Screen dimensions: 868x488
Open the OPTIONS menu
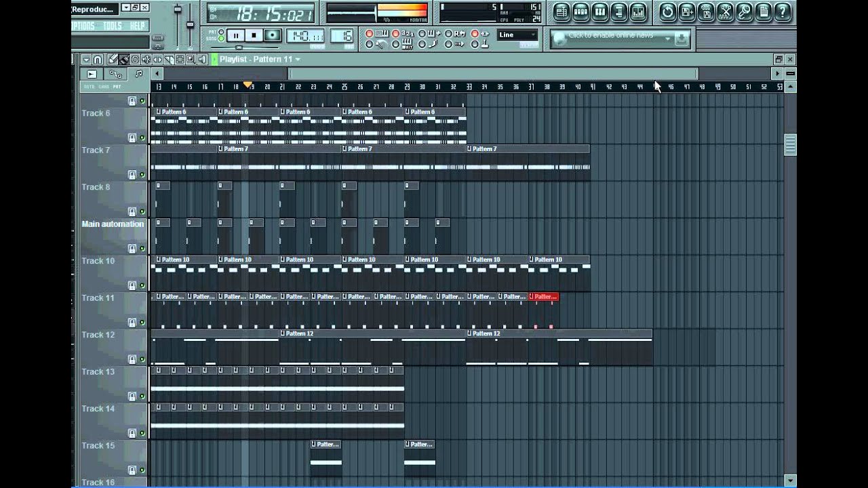point(84,26)
